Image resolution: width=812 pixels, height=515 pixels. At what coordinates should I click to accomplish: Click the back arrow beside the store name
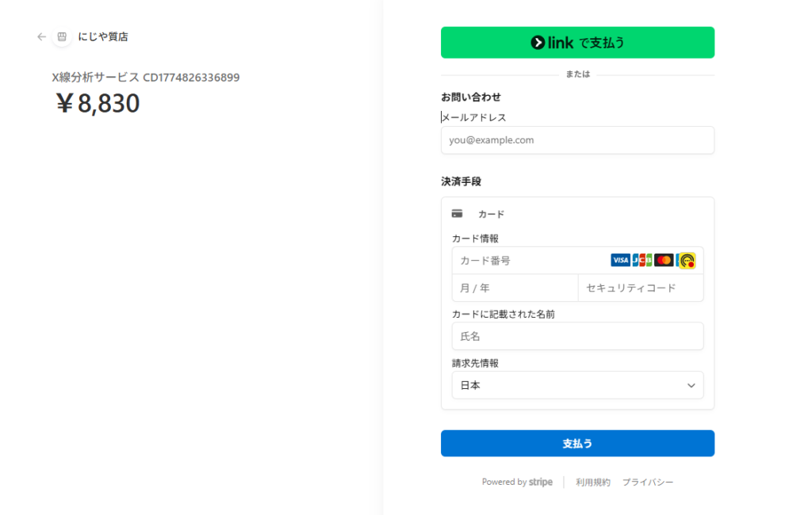coord(42,36)
